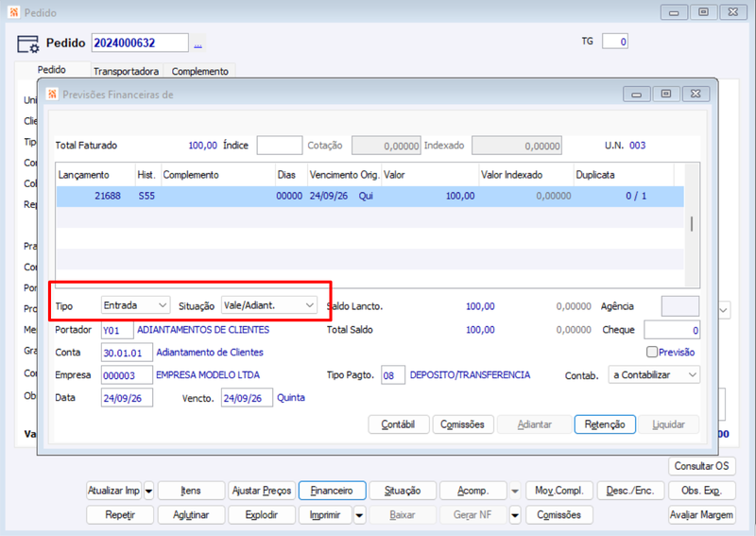Click the Desc./Enc. button
The height and width of the screenshot is (536, 756).
[x=630, y=491]
